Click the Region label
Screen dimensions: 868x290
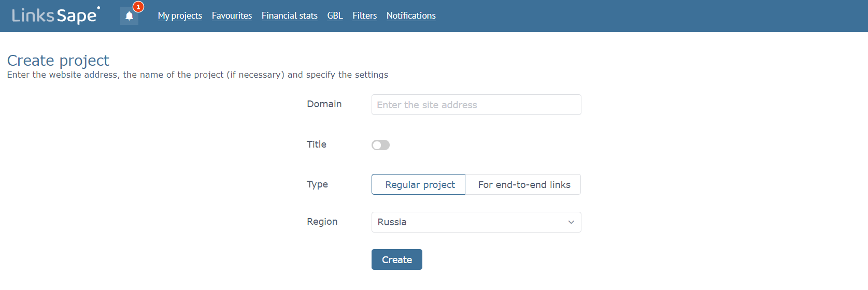322,222
